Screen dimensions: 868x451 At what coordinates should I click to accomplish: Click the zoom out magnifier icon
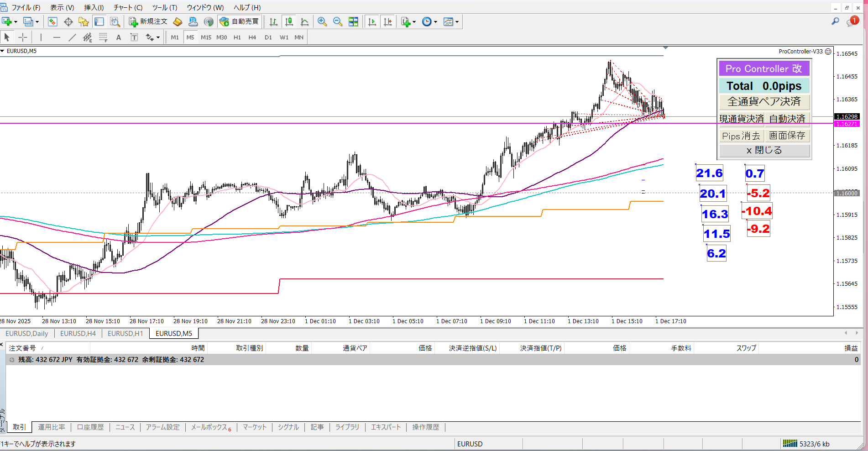pyautogui.click(x=338, y=21)
